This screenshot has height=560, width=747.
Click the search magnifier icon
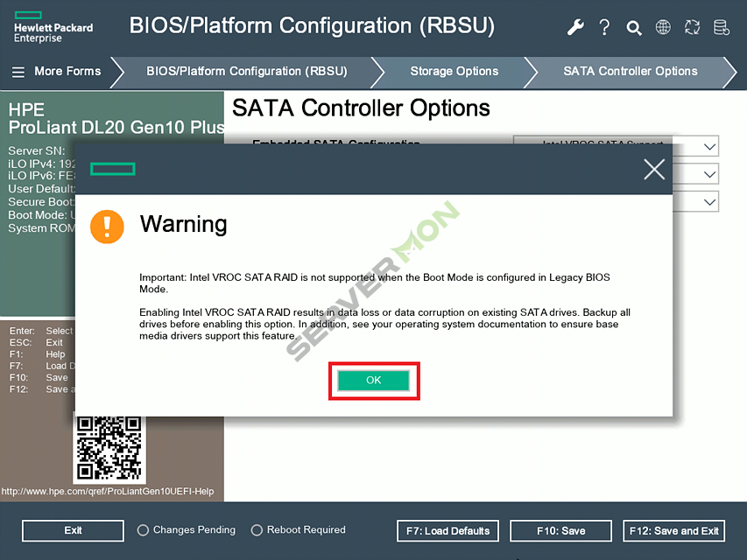634,28
